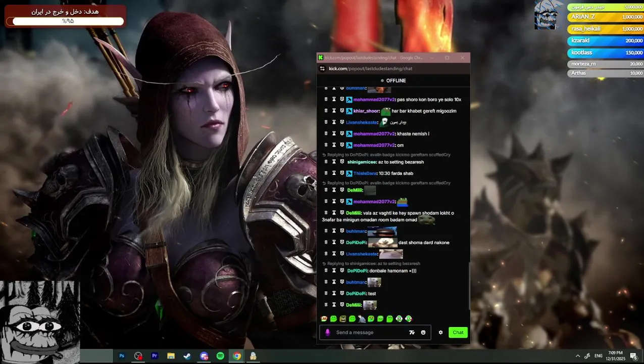This screenshot has height=364, width=644.
Task: Open the 7TV emote picker icon
Action: tap(412, 332)
